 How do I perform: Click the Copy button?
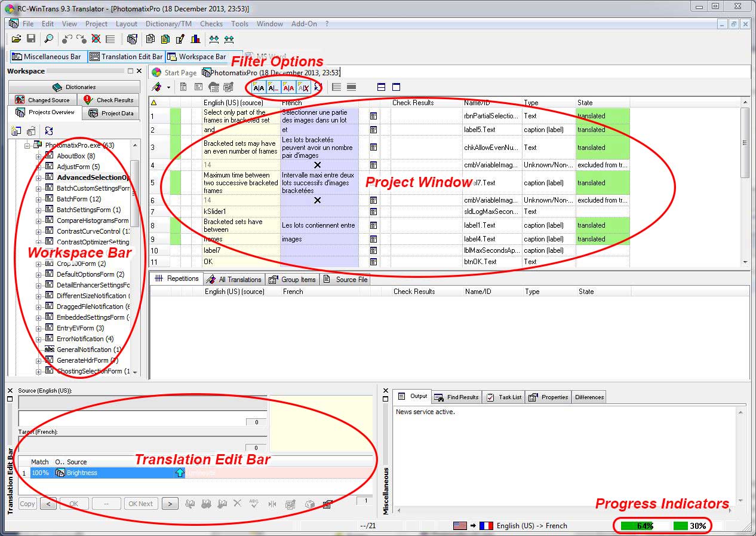[27, 504]
